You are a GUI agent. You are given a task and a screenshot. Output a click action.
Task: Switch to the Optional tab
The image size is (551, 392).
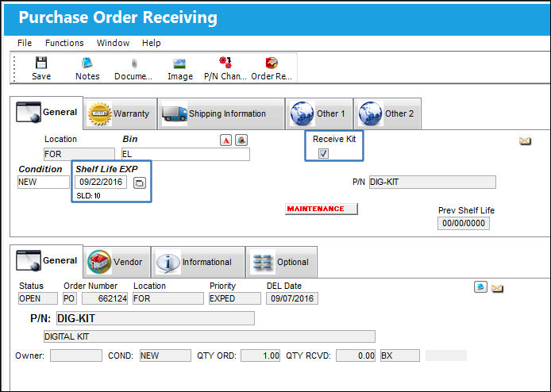[282, 262]
